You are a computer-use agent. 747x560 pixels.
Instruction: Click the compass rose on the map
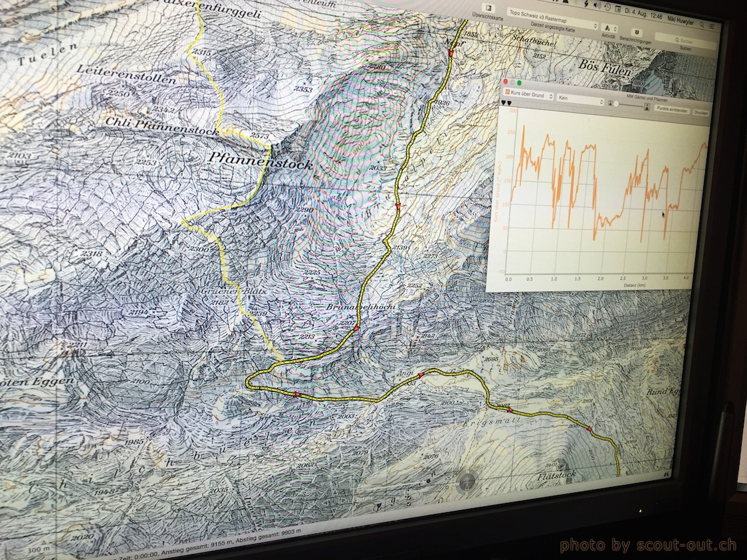click(x=467, y=482)
